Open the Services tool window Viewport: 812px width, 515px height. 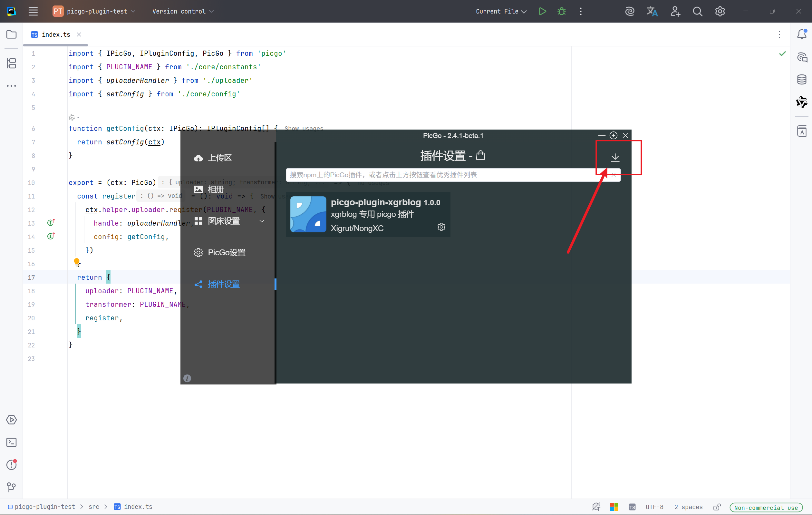pyautogui.click(x=12, y=420)
